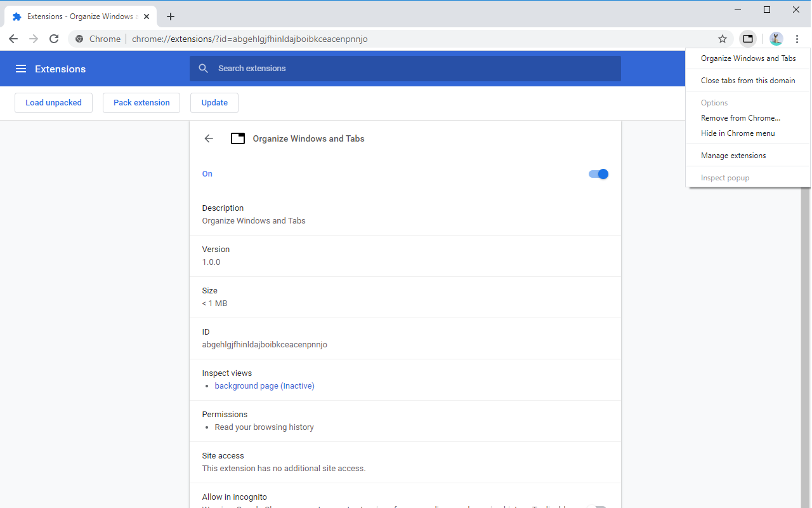The image size is (812, 508).
Task: Click the Organize Windows and Tabs toolbar icon
Action: coord(748,39)
